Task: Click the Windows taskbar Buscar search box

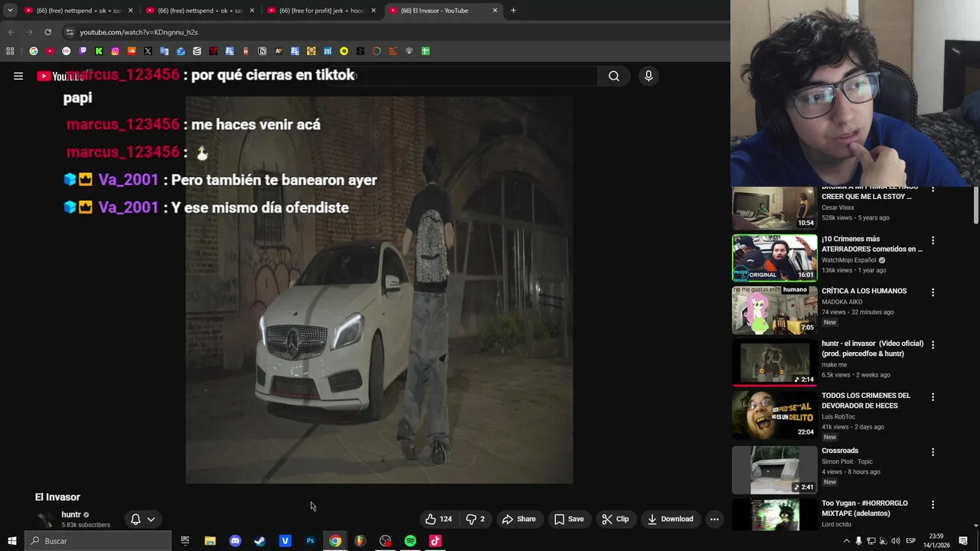Action: click(98, 541)
